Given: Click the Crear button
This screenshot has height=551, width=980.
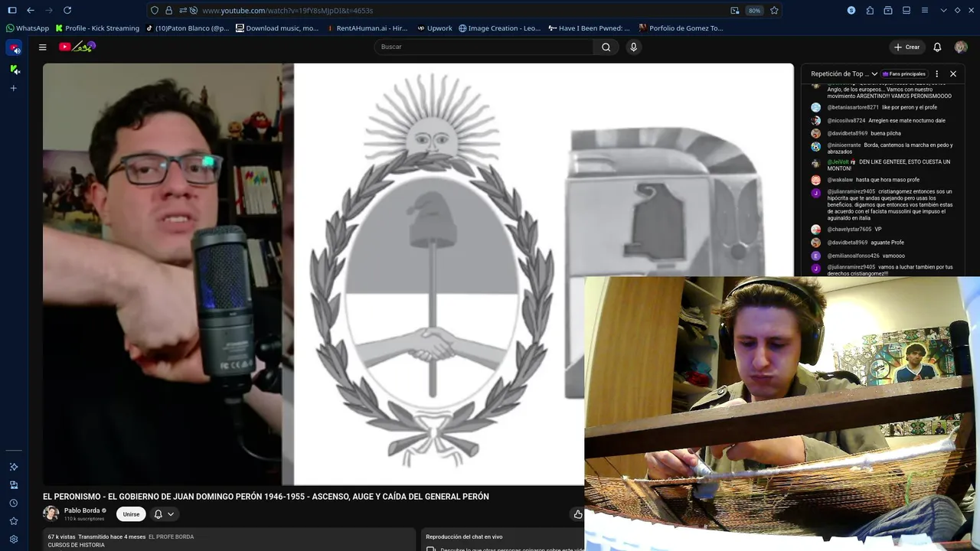Looking at the screenshot, I should pyautogui.click(x=907, y=47).
